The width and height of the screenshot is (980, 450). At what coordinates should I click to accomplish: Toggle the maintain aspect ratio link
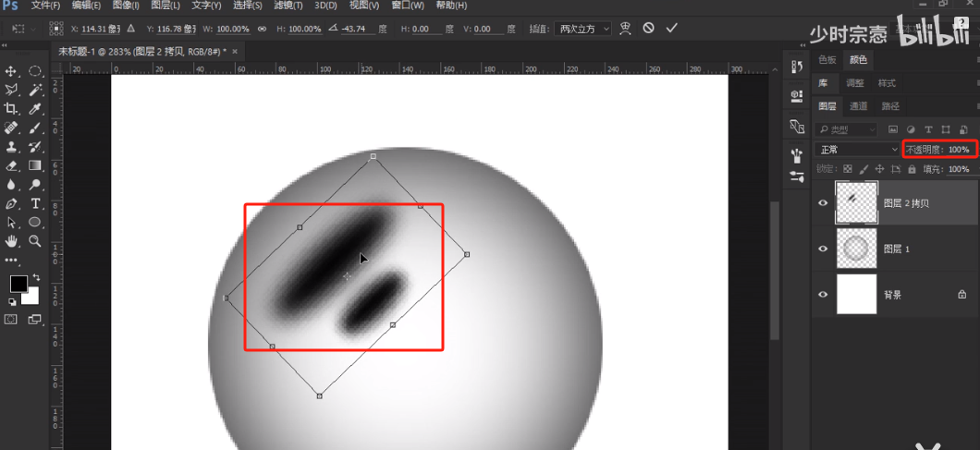pos(262,29)
